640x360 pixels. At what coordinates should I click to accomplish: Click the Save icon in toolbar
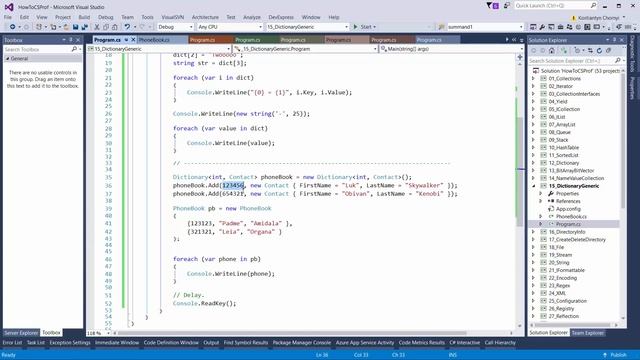pyautogui.click(x=76, y=27)
